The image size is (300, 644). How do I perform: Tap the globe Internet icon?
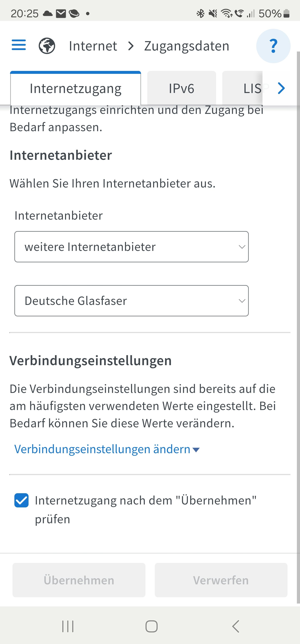(x=47, y=46)
